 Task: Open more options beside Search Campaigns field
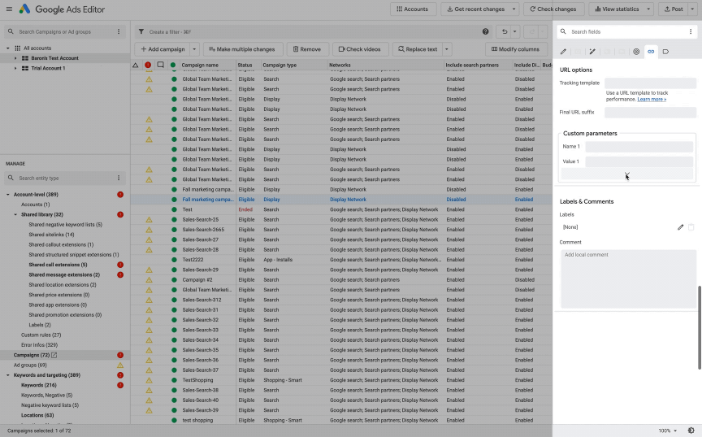pos(119,32)
